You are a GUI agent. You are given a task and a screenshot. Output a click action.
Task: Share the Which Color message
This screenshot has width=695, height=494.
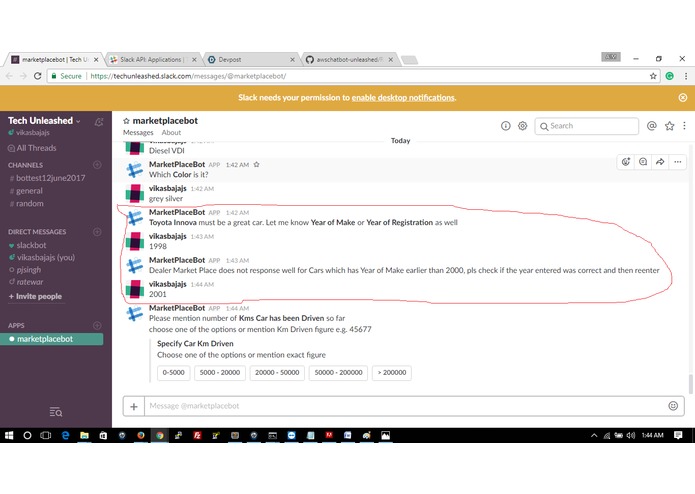[x=660, y=162]
